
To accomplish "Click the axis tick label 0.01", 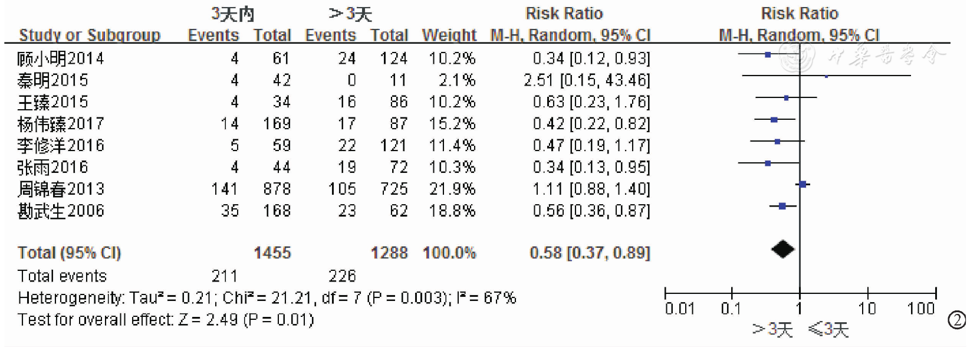I will pyautogui.click(x=680, y=308).
